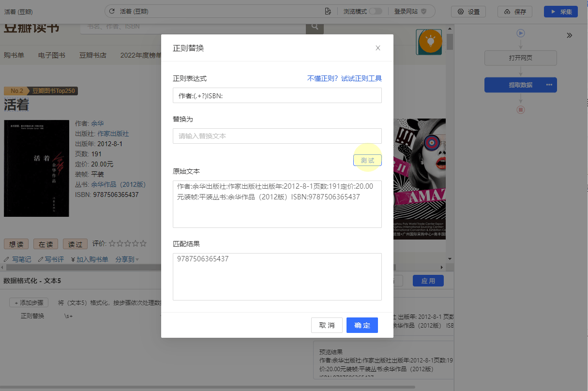Click inside the 原始文本 text area
Image resolution: width=588 pixels, height=391 pixels.
(x=277, y=204)
